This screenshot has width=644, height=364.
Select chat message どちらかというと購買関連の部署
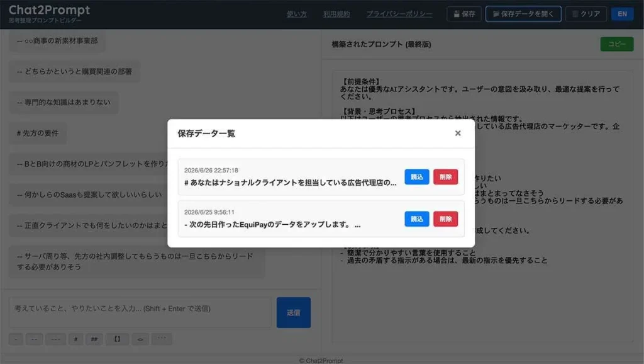pos(74,72)
